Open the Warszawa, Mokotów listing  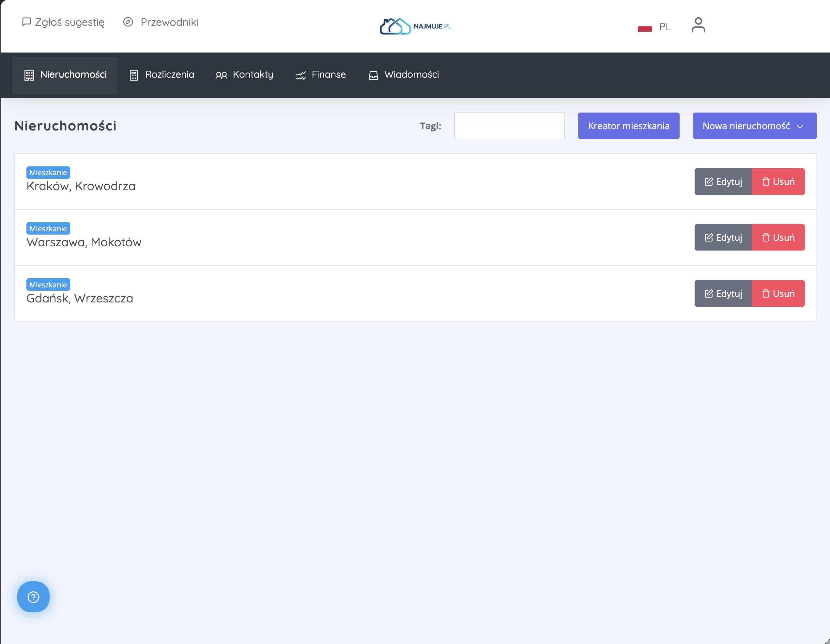pos(84,242)
